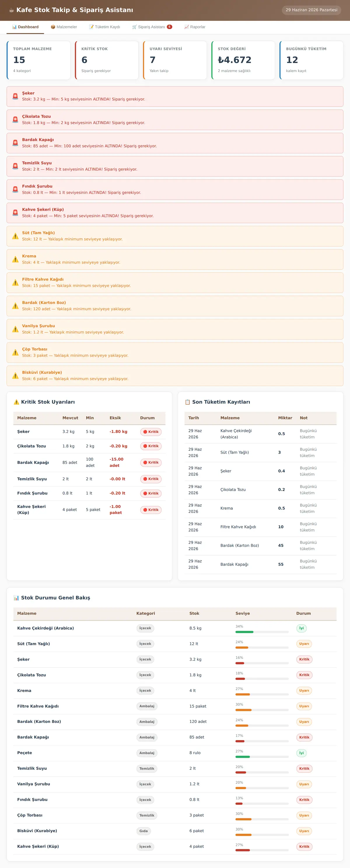Click the İyi status badge in the Peçete row
350x868 pixels.
302,753
